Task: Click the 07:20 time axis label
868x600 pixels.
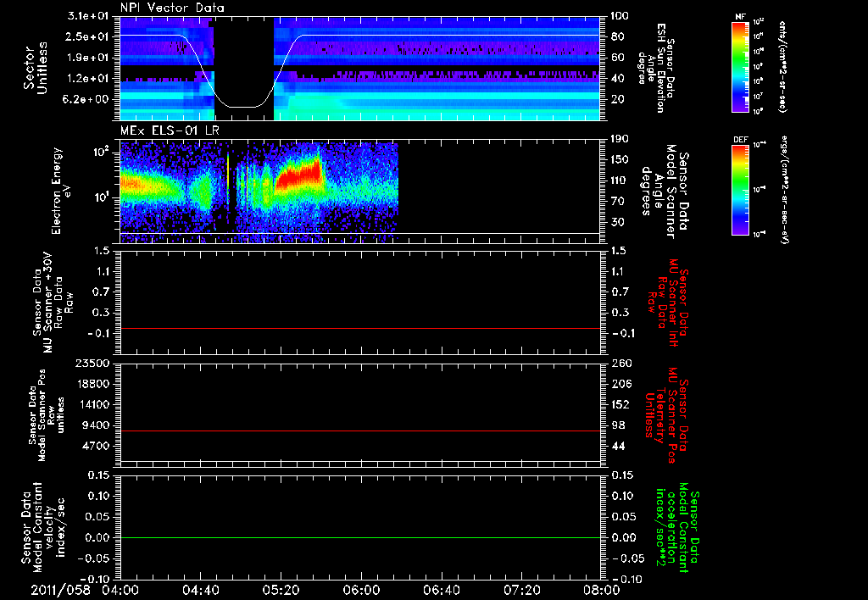Action: pyautogui.click(x=521, y=590)
